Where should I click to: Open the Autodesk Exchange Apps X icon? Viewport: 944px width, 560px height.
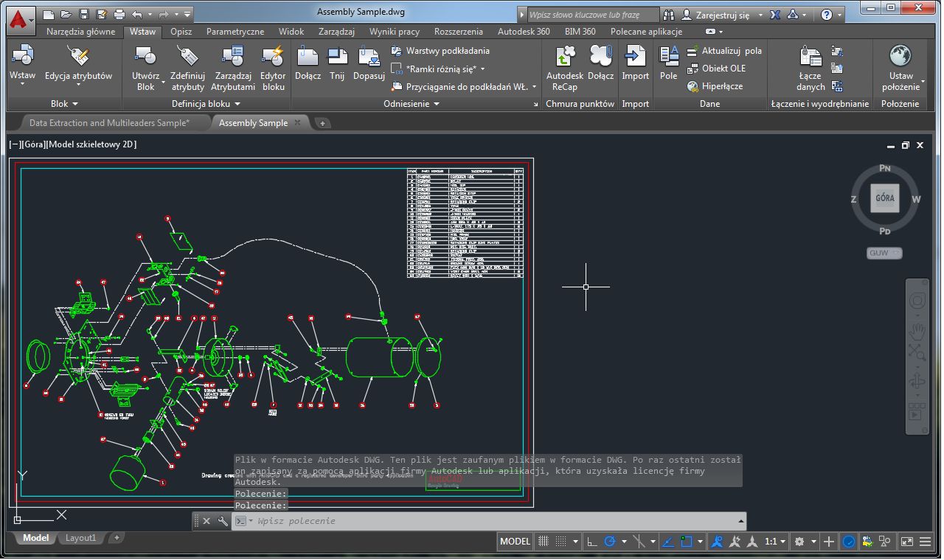[775, 15]
